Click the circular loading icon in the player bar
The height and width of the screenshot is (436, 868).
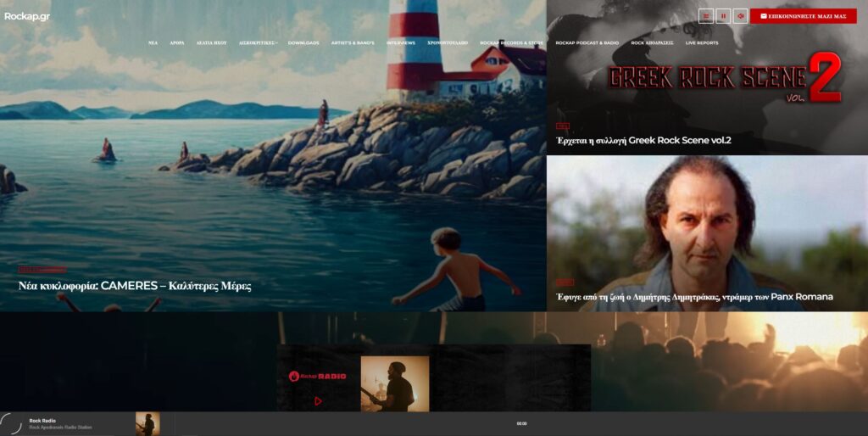tap(10, 424)
